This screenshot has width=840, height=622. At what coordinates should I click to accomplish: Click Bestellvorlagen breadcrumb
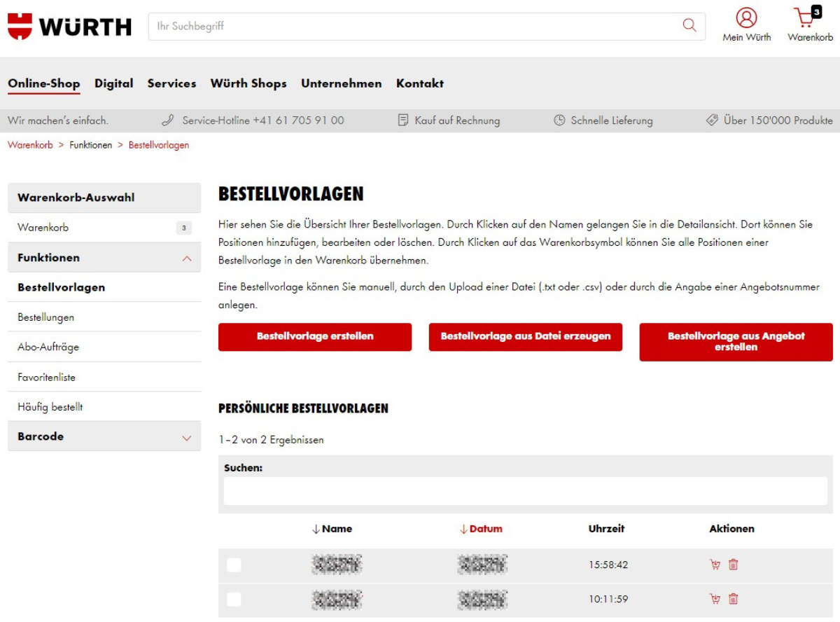pos(159,145)
